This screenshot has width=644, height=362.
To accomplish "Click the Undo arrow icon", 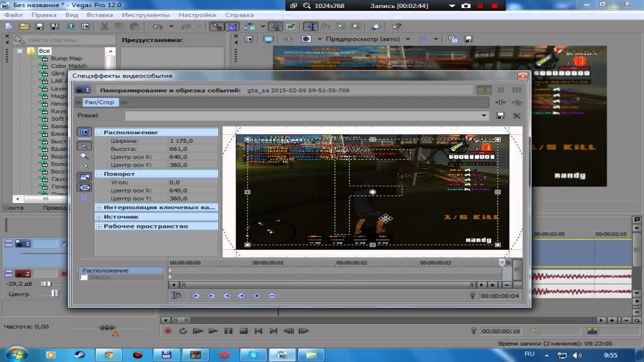I will [x=158, y=27].
